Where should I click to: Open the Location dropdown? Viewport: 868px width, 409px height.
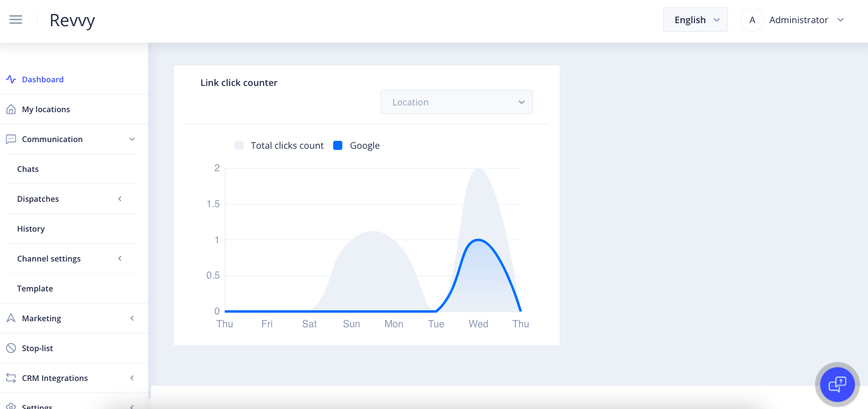tap(456, 102)
